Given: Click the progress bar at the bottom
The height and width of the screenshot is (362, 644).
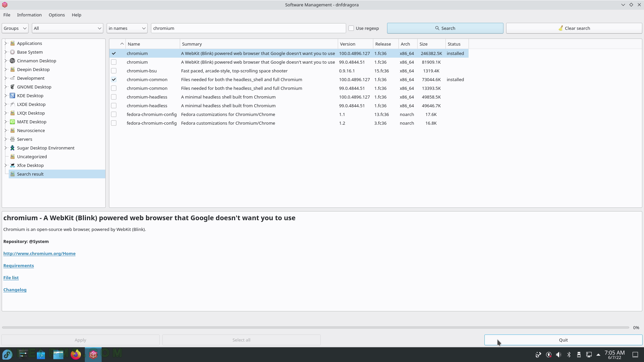Looking at the screenshot, I should point(316,327).
